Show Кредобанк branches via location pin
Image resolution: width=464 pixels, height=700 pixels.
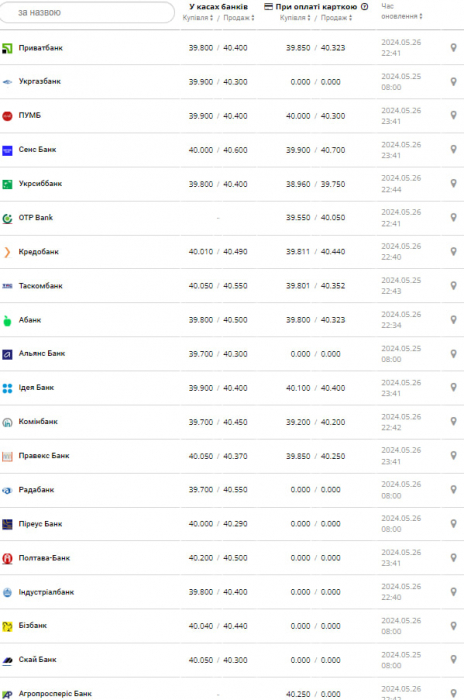pyautogui.click(x=453, y=251)
